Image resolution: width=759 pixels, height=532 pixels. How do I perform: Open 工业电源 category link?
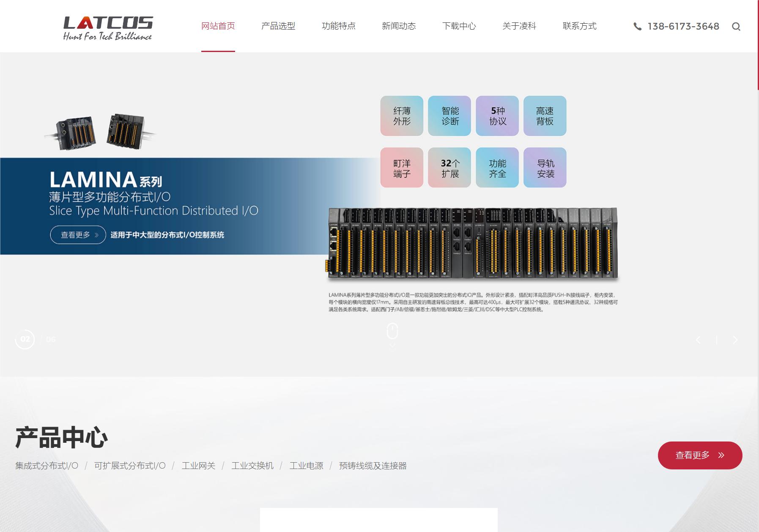coord(307,466)
